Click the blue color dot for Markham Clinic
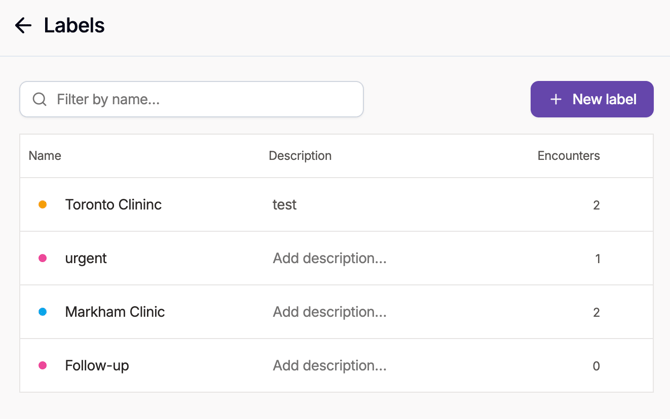The height and width of the screenshot is (419, 670). [x=43, y=312]
